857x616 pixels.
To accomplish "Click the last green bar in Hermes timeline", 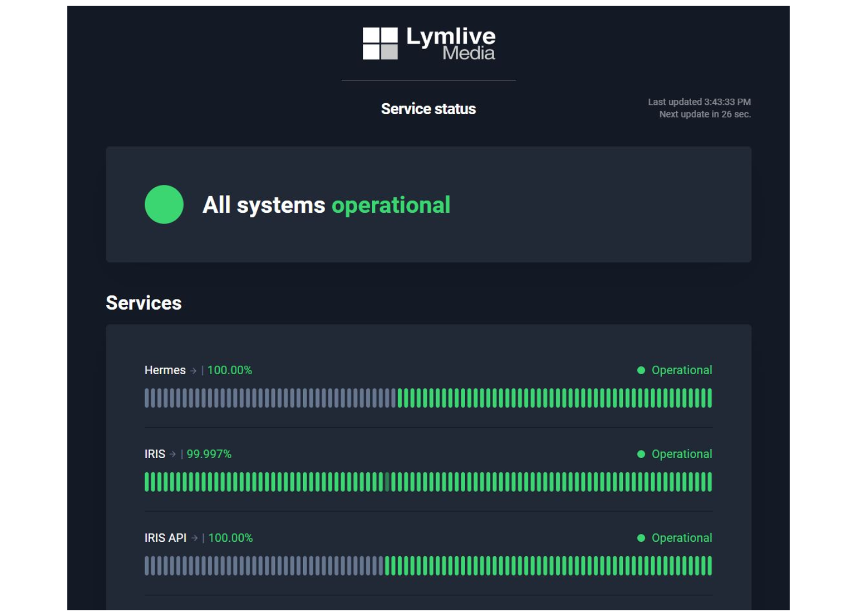I will coord(710,398).
